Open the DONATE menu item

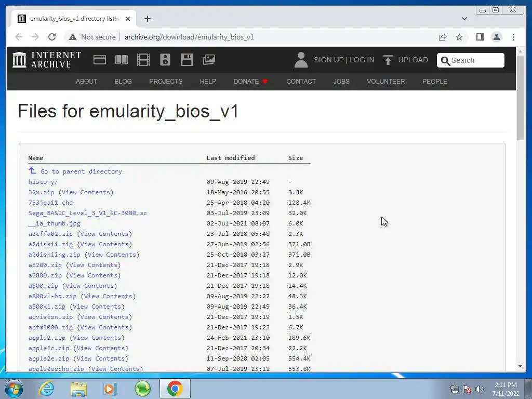[x=250, y=82]
